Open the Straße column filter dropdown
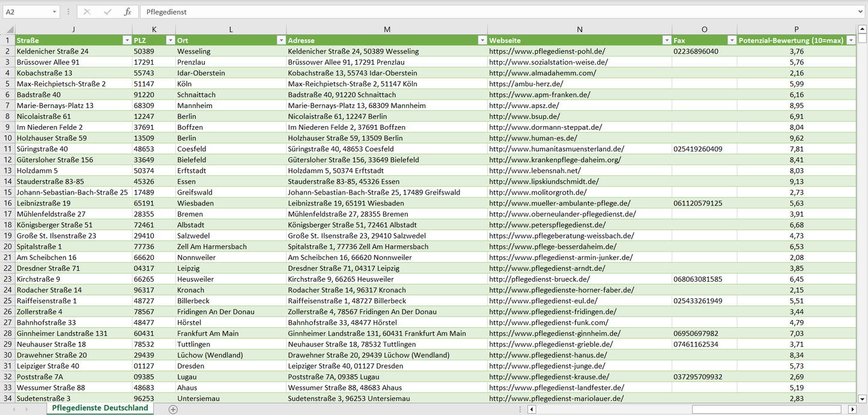This screenshot has width=868, height=415. tap(127, 40)
